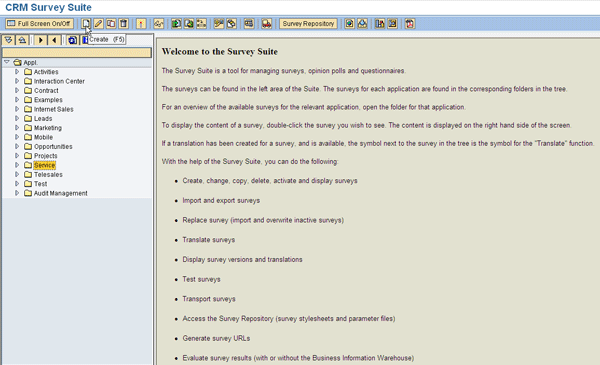This screenshot has height=365, width=600.
Task: Click the Delete trash can icon
Action: click(x=124, y=24)
